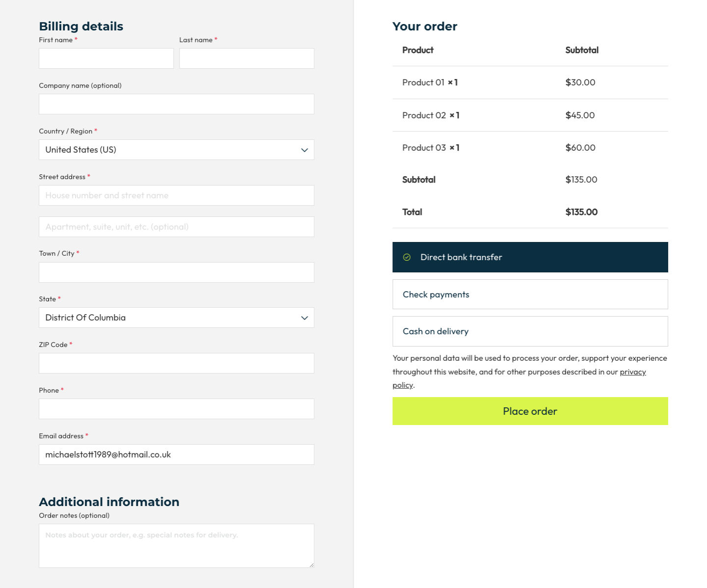Click the checkmark icon beside Direct bank transfer
The width and height of the screenshot is (707, 588).
(x=407, y=257)
